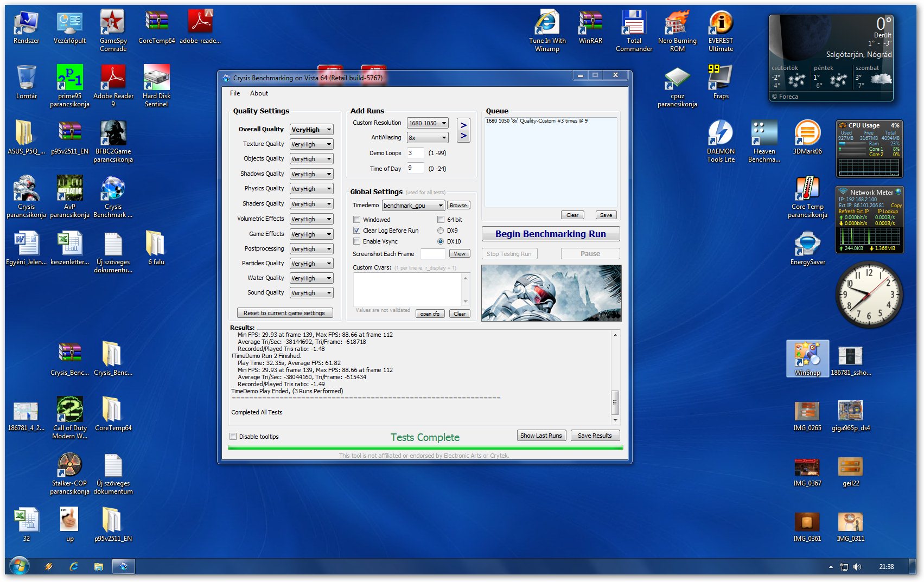The image size is (924, 582).
Task: Open Core Temp shortcut icon
Action: (807, 196)
